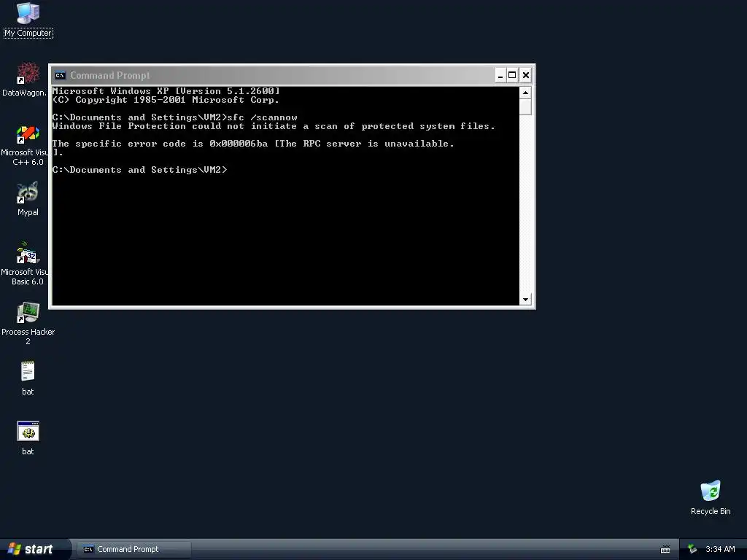Click the Copyright 1985-2001 Microsoft Corp. line
This screenshot has width=747, height=560.
tap(166, 100)
